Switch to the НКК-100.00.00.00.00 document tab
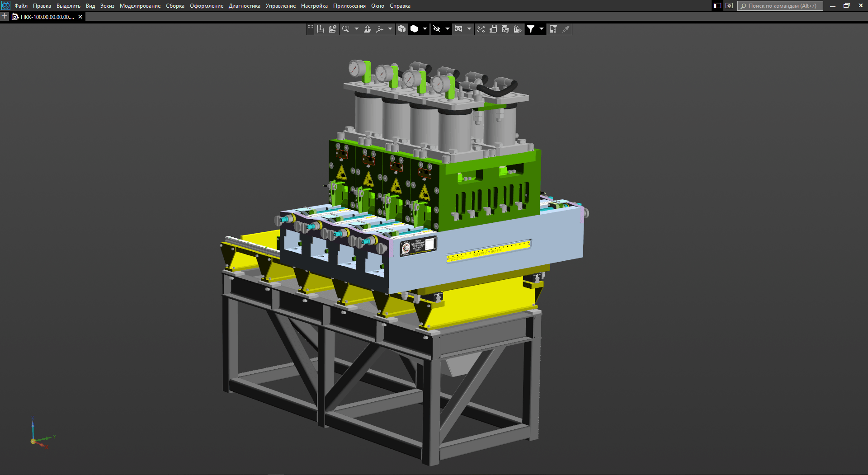Viewport: 868px width, 475px height. (x=47, y=17)
